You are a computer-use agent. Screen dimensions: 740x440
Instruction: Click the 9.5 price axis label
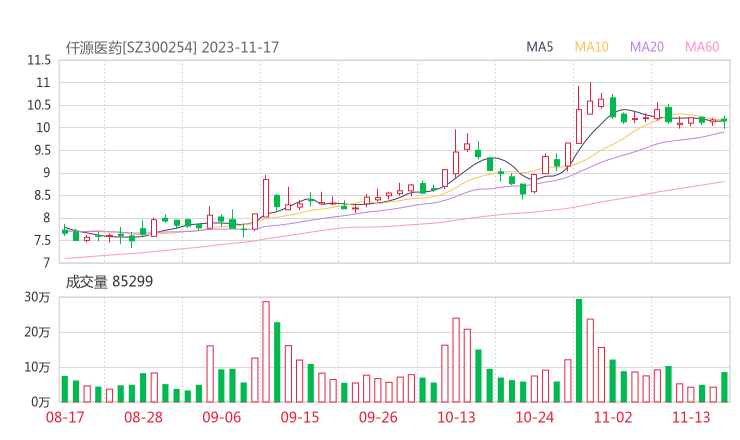click(x=42, y=151)
